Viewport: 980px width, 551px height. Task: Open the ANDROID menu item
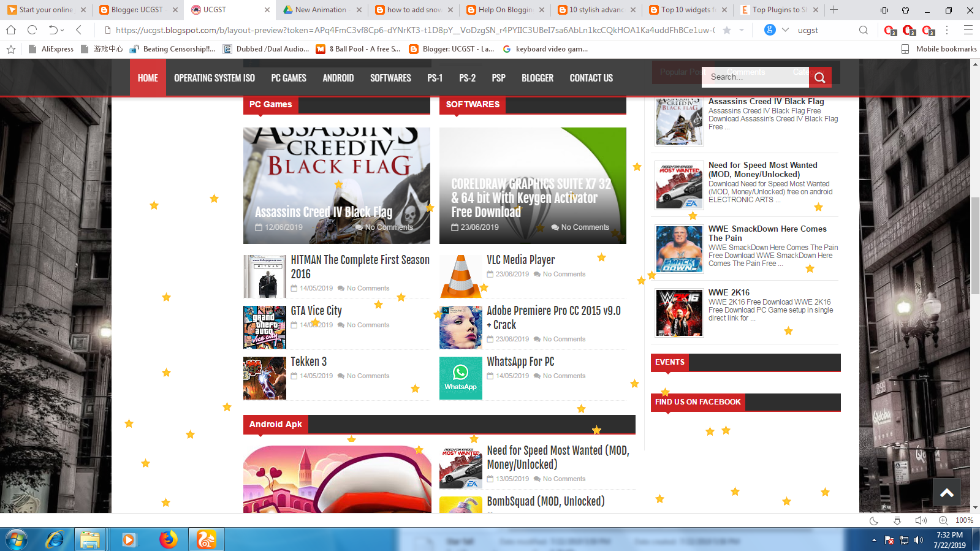338,78
